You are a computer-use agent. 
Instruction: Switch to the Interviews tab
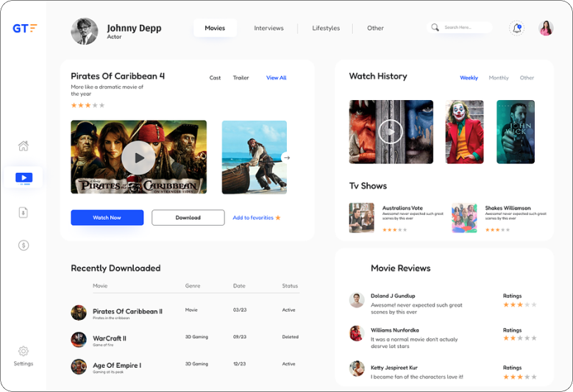click(x=268, y=28)
